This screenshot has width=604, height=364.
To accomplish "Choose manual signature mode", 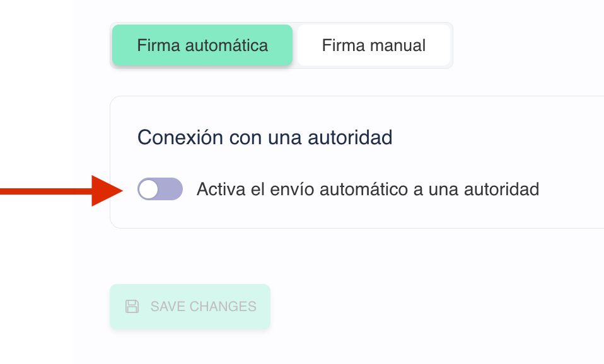I will tap(374, 45).
